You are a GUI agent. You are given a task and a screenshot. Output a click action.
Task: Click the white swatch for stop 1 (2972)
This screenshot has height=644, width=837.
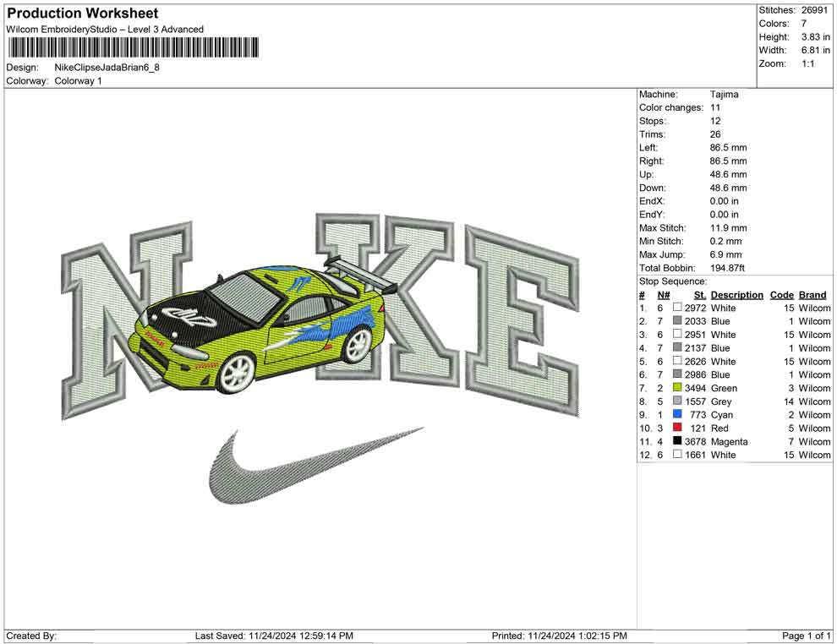coord(677,308)
